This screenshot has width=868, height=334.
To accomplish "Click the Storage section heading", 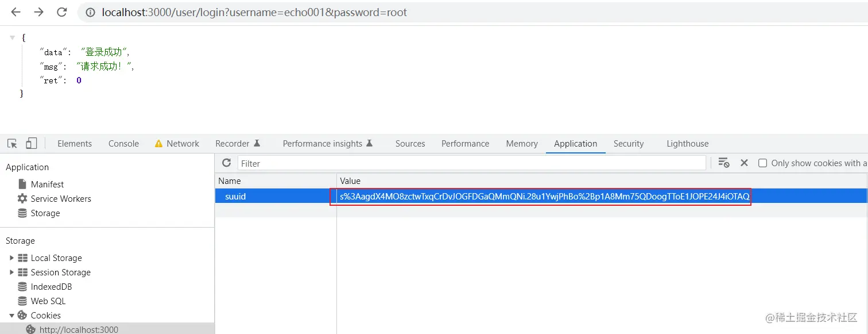I will click(20, 240).
